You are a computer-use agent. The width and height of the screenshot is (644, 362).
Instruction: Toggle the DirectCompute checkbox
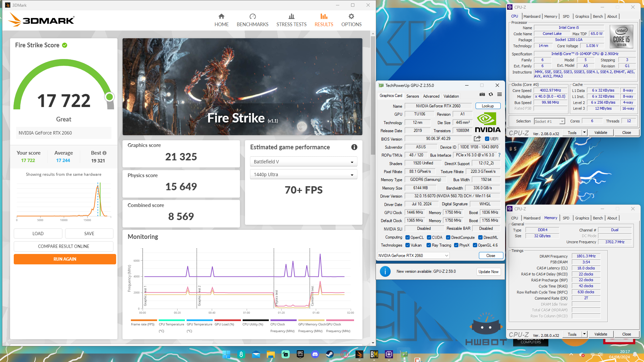(448, 238)
